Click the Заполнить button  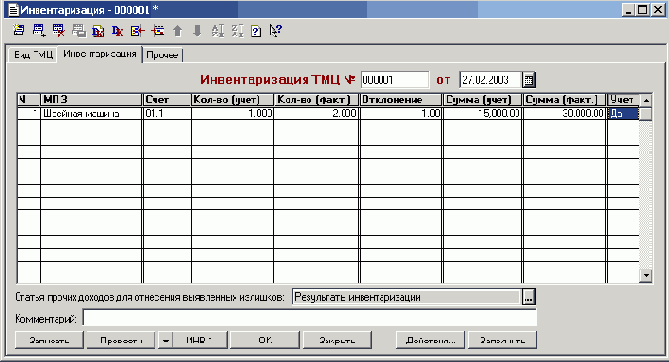pos(502,340)
